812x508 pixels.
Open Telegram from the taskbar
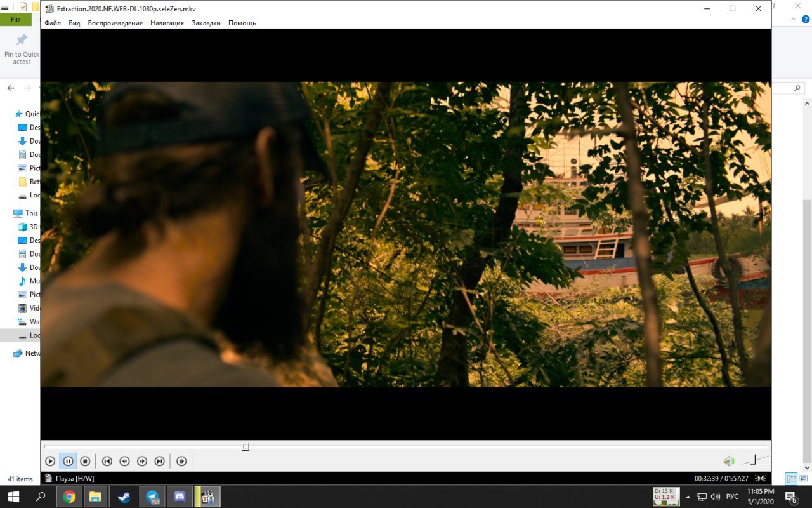(x=152, y=497)
